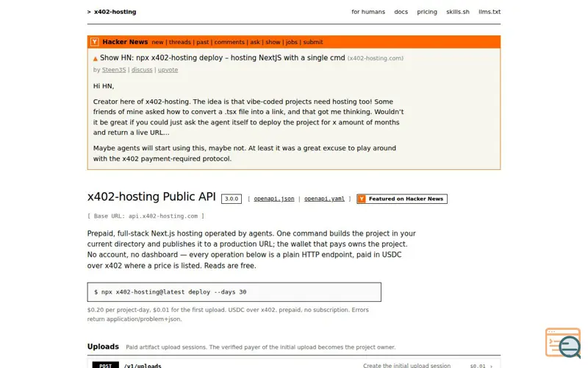Screen dimensions: 588x368
Task: Click 'Create the initial upload session' description
Action: pos(407,365)
